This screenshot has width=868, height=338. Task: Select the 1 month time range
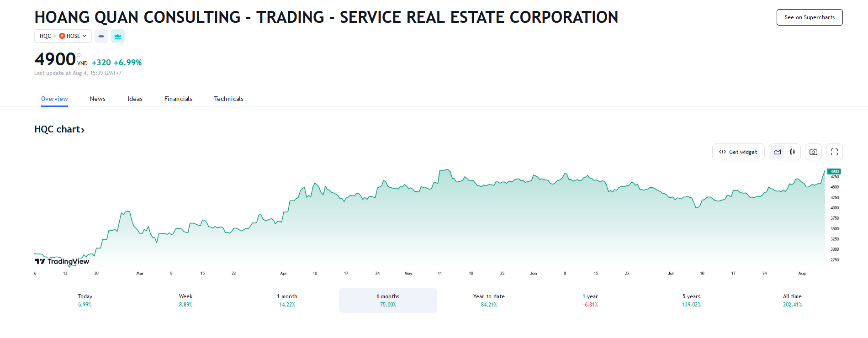click(x=287, y=300)
